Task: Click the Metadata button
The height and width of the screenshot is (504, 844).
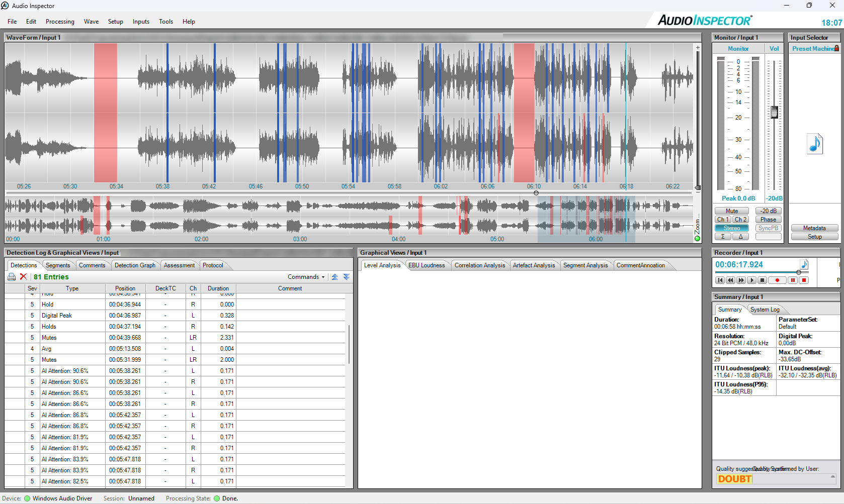Action: [814, 228]
